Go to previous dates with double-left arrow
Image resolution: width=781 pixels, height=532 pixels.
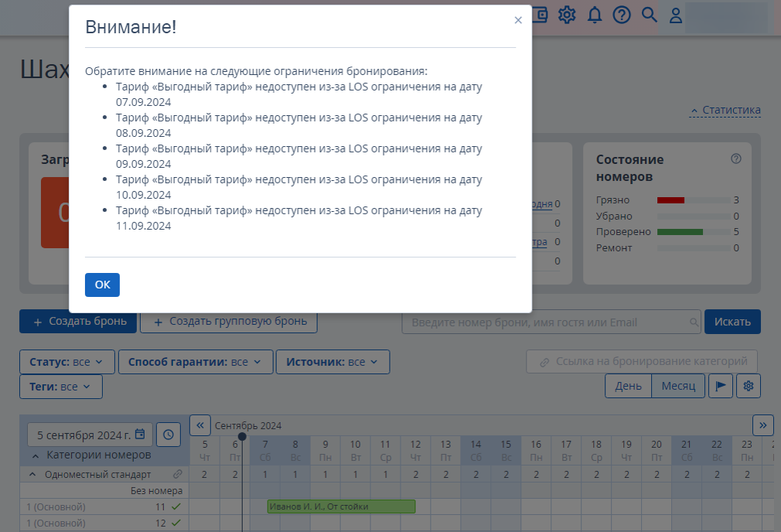click(200, 425)
